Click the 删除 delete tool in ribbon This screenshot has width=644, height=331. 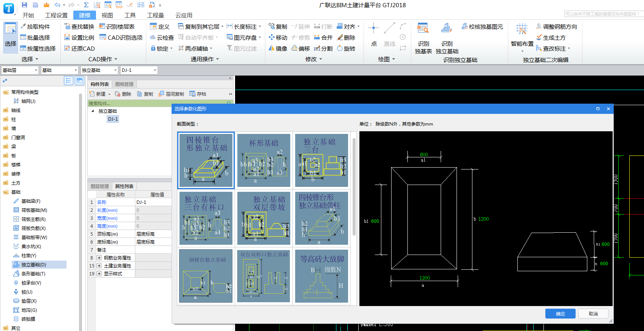pyautogui.click(x=346, y=37)
